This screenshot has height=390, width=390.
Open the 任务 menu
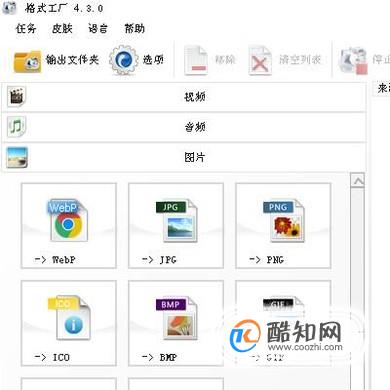point(26,28)
